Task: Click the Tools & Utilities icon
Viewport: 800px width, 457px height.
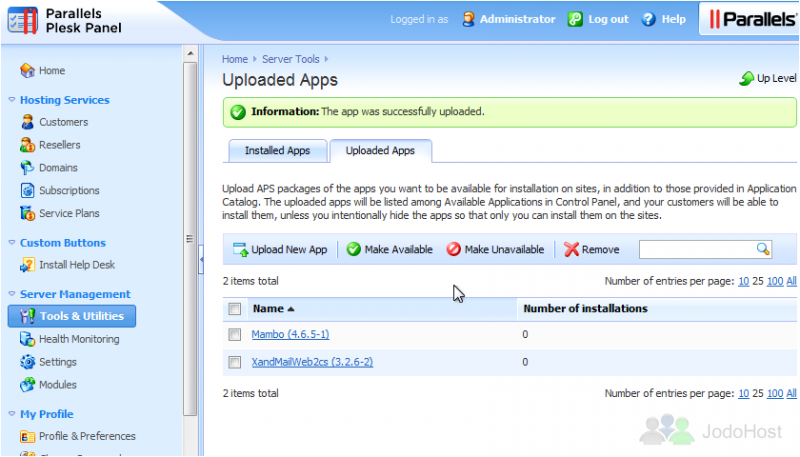Action: coord(27,316)
